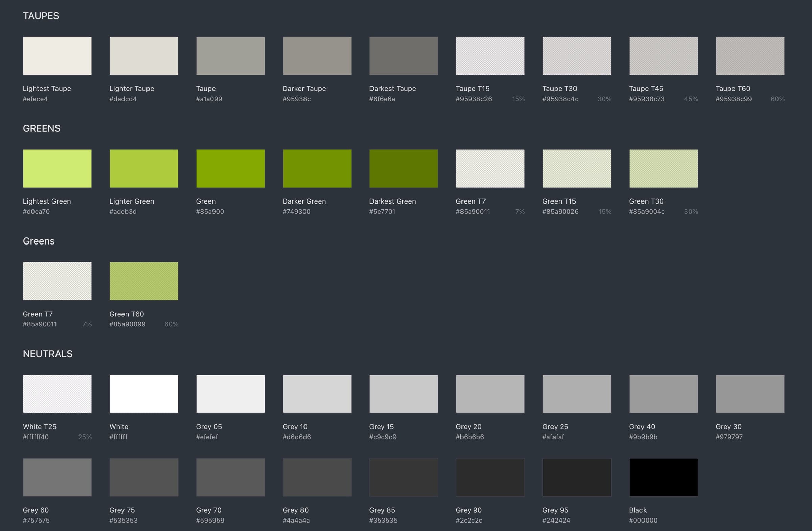
Task: Click the "Darker Taupe" name label
Action: pos(304,88)
